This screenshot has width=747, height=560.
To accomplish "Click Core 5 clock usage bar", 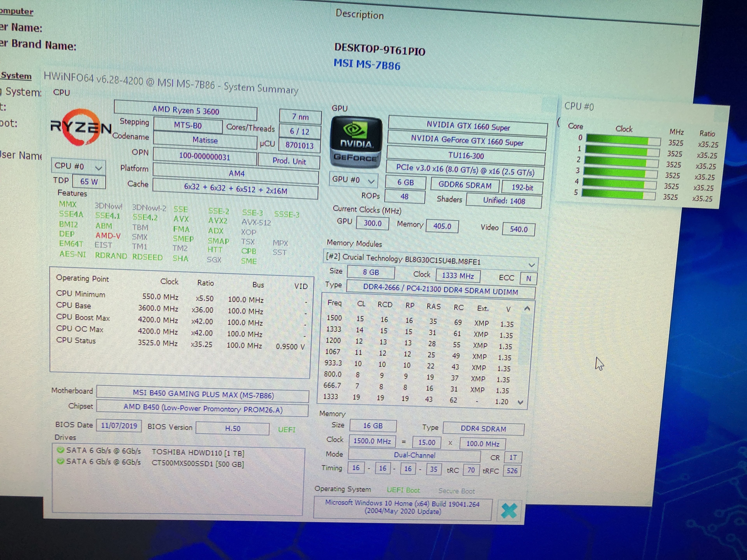I will click(618, 195).
